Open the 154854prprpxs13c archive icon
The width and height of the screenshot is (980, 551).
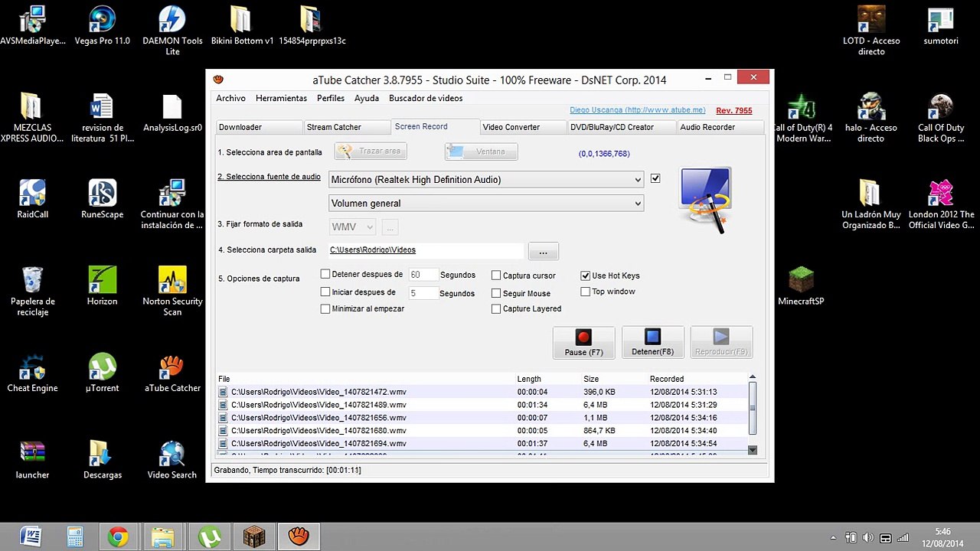click(x=312, y=27)
